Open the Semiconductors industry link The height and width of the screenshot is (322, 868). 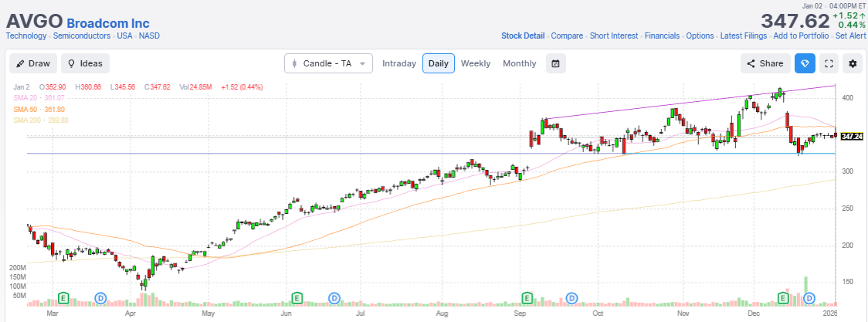click(82, 36)
